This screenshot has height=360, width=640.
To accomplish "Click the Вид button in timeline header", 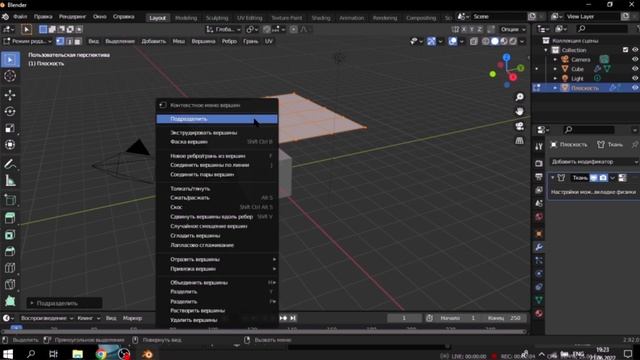I will coord(111,318).
